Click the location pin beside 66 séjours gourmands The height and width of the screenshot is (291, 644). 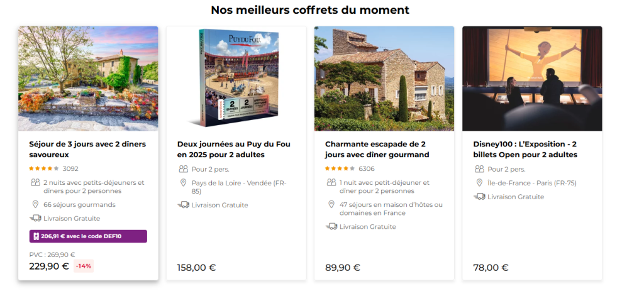click(35, 204)
